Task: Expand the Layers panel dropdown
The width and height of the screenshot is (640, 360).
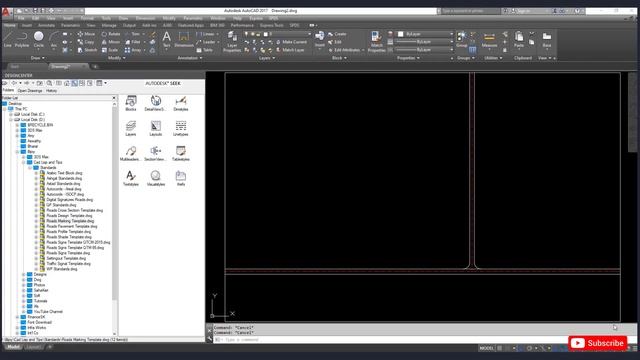Action: point(267,58)
